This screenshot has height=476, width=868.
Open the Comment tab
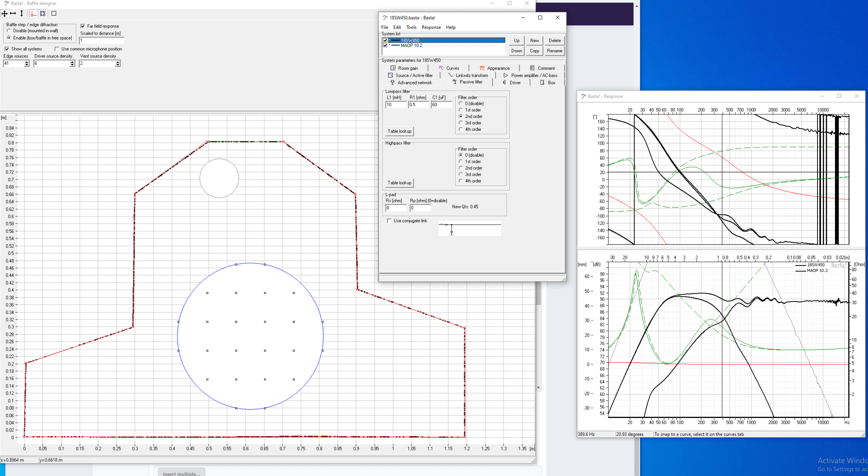(x=542, y=68)
